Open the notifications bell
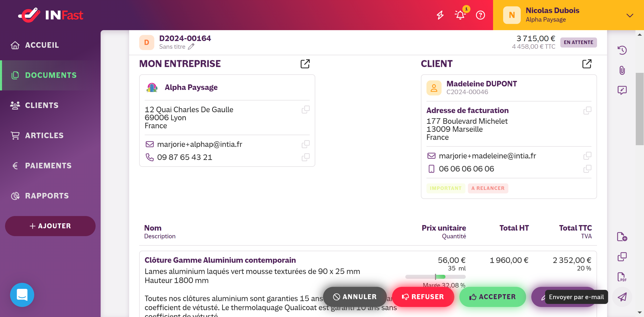Screen dimensions: 644x317 (460, 15)
